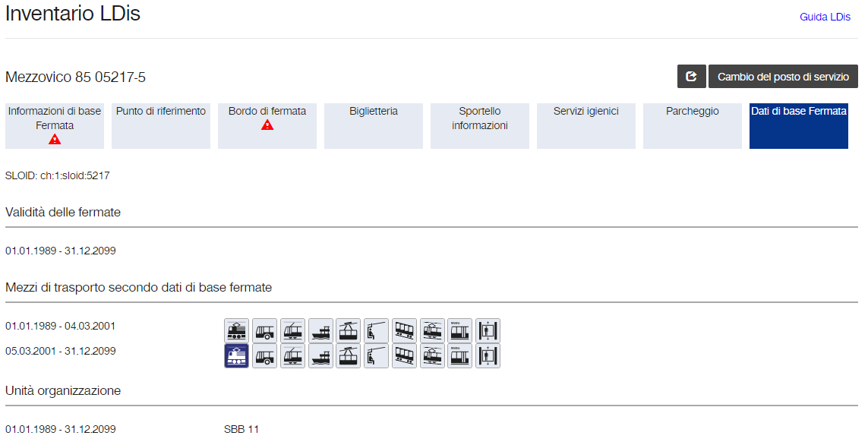
Task: Click ship icon in the 01.01.1989 - 04.03.2001 row
Action: pos(320,331)
